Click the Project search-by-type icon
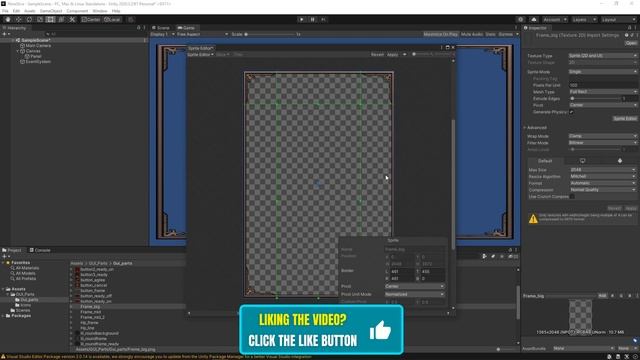The width and height of the screenshot is (640, 360). [x=484, y=256]
